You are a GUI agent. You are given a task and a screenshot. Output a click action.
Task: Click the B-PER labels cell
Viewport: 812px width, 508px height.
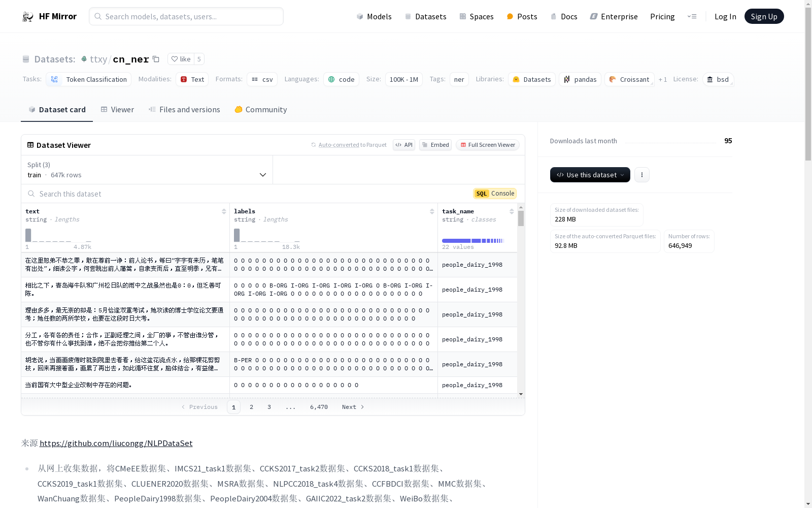(333, 364)
